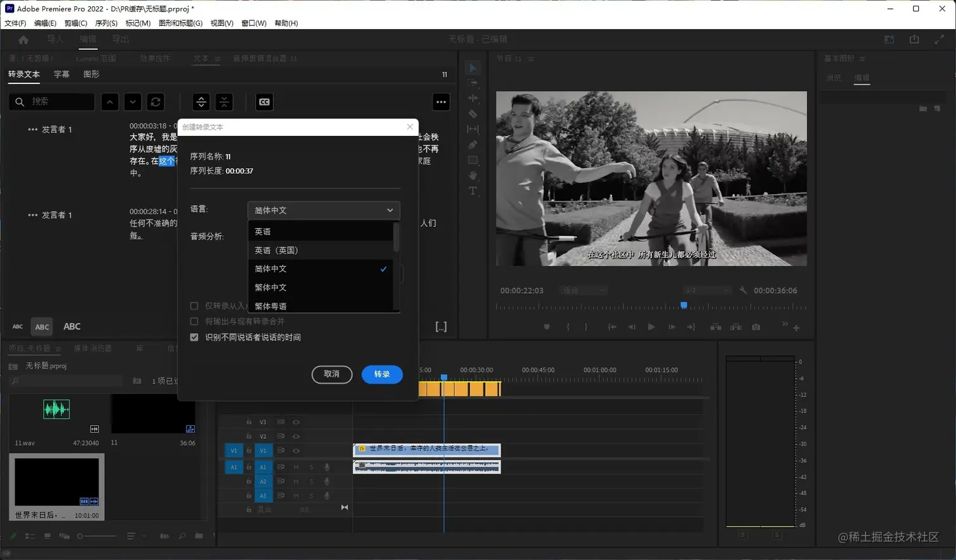The image size is (956, 560).
Task: Open the 语言 dropdown showing 简体中文
Action: [x=324, y=210]
